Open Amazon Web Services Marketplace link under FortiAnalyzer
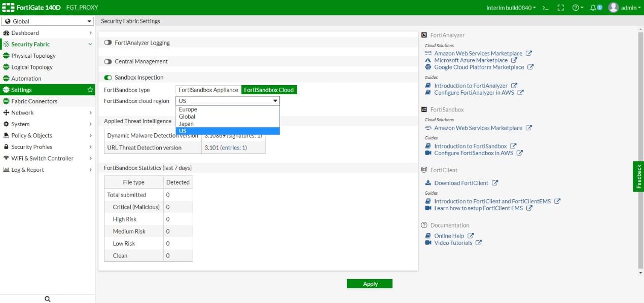Screen dimensions: 644x303 tap(478, 53)
